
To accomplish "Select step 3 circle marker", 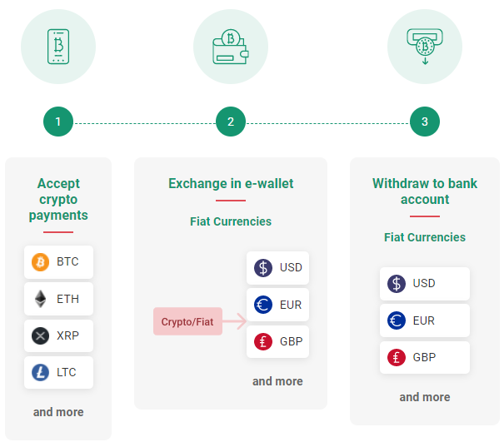I will (x=425, y=122).
